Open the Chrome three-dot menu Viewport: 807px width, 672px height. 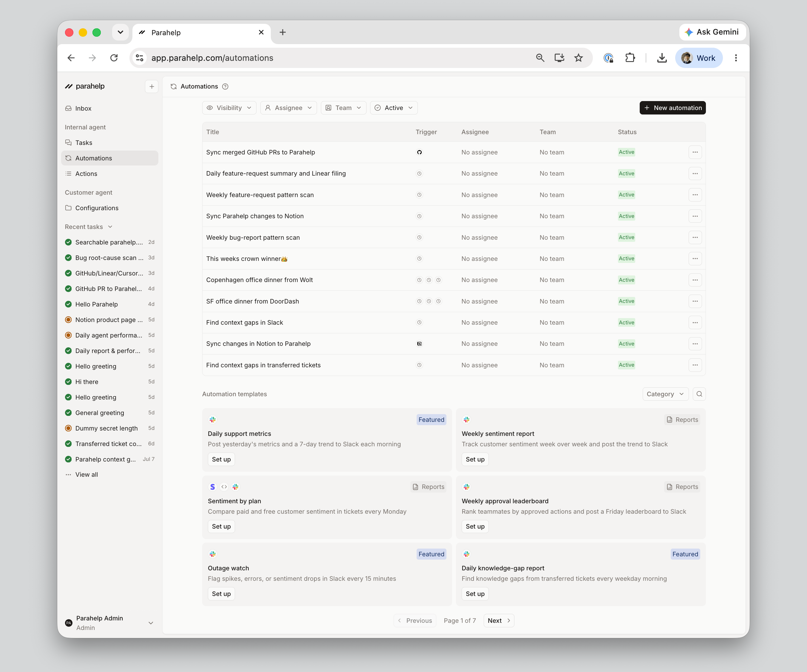(x=735, y=58)
